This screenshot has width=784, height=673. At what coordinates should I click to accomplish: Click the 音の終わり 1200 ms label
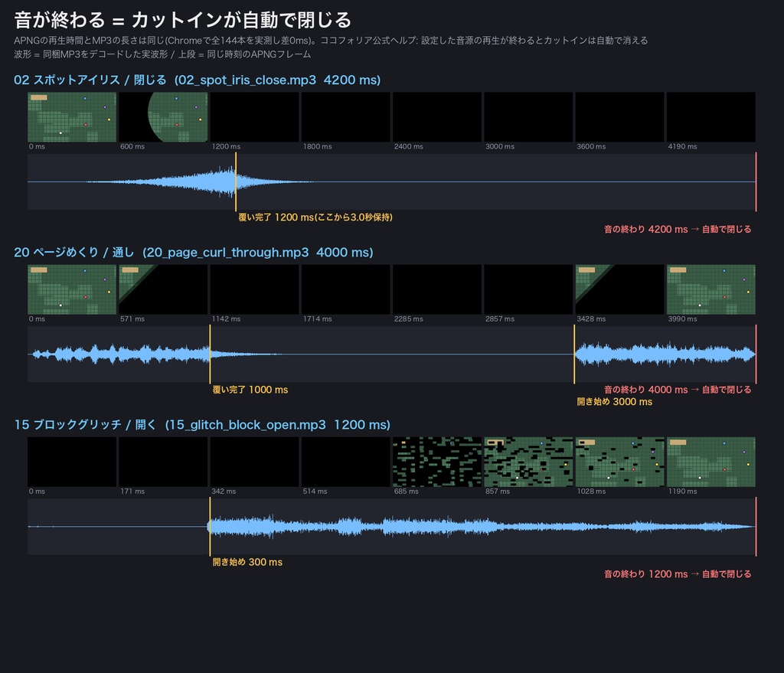(678, 574)
